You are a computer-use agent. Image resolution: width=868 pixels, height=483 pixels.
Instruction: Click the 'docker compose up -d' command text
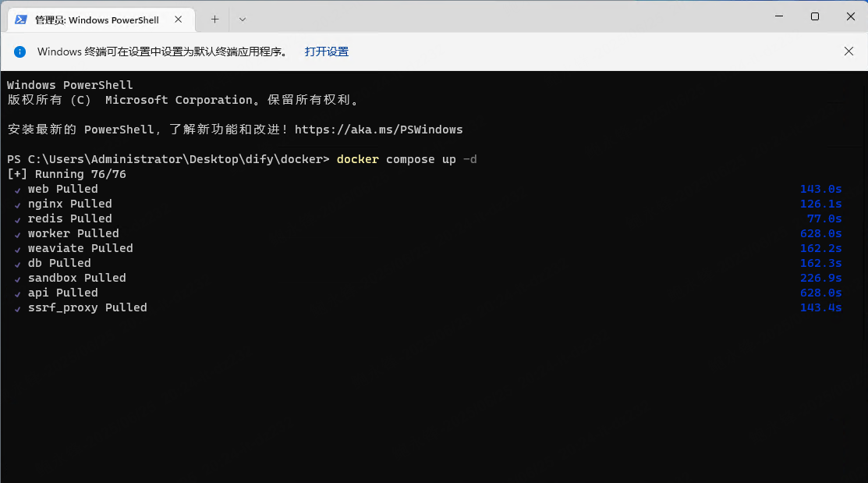point(406,159)
